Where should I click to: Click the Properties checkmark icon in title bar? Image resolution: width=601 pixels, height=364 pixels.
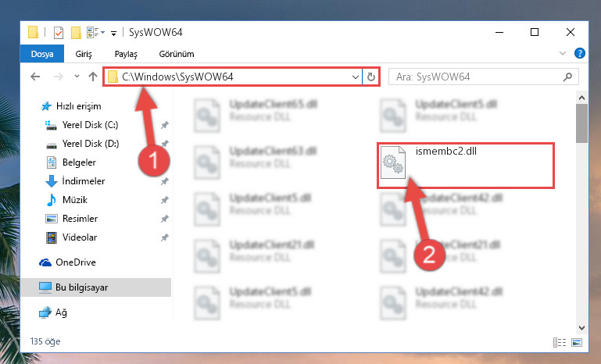(59, 33)
